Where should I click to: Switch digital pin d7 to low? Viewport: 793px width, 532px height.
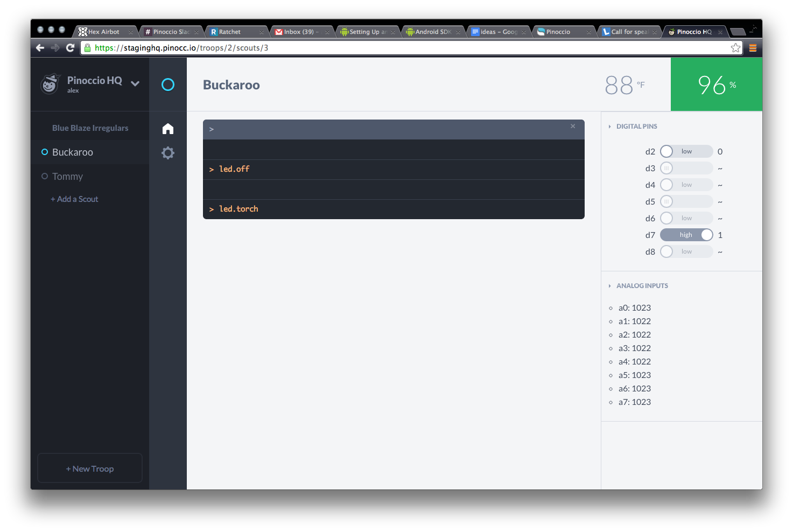click(686, 235)
